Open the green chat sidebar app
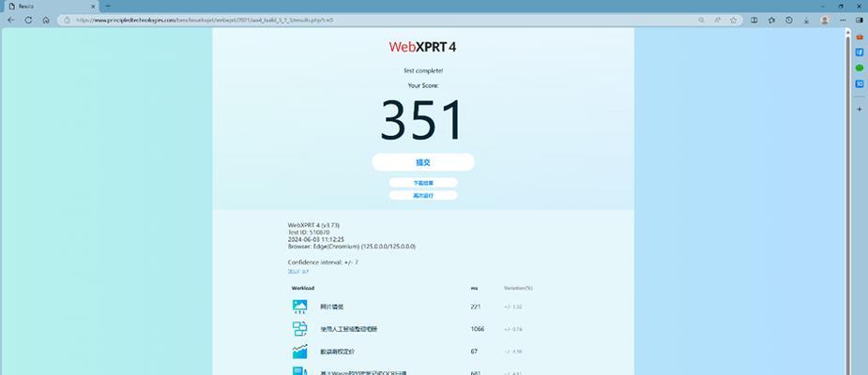Image resolution: width=868 pixels, height=375 pixels. (x=860, y=68)
